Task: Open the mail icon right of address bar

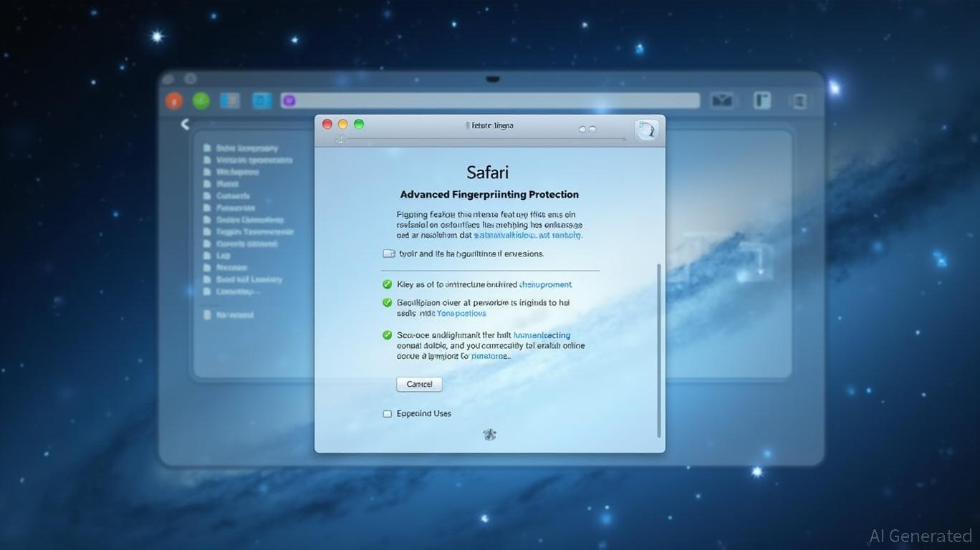Action: [722, 100]
